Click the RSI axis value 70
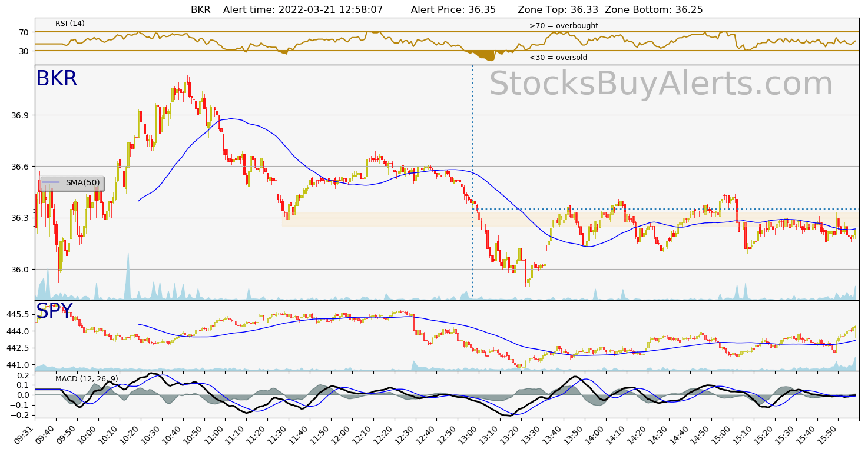The width and height of the screenshot is (868, 452). tap(24, 32)
